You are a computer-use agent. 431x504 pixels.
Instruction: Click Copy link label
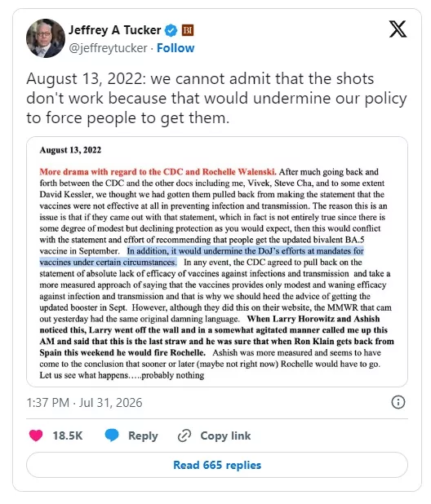[x=225, y=435]
